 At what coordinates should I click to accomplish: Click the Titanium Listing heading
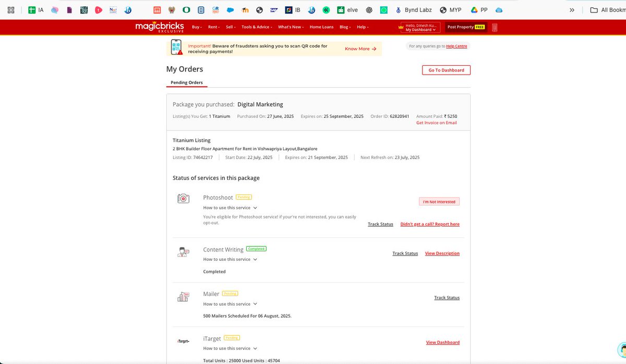click(191, 140)
